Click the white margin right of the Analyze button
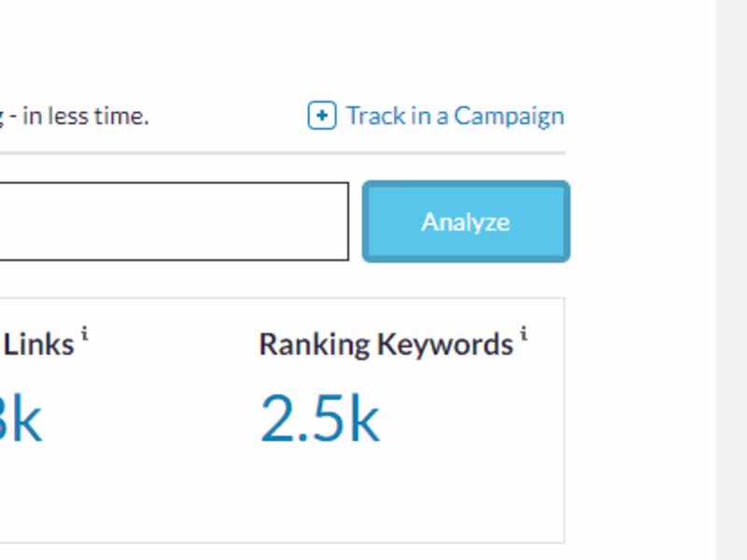This screenshot has width=747, height=560. [642, 221]
